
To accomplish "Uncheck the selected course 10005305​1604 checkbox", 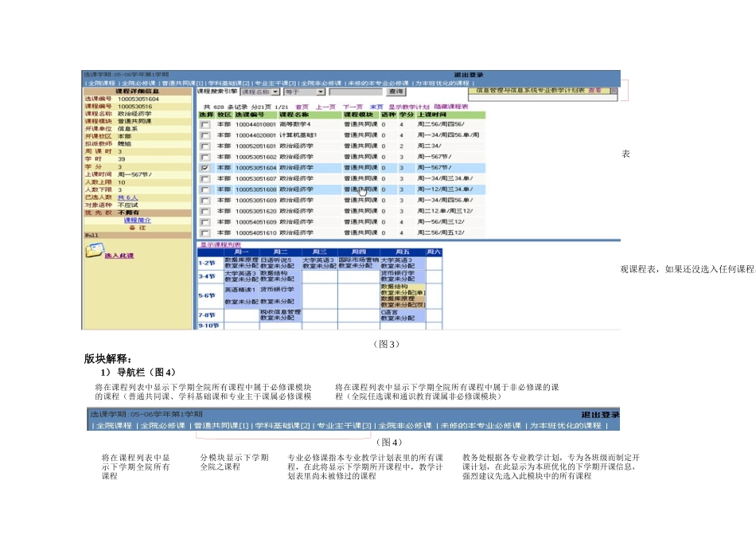I will pyautogui.click(x=205, y=168).
